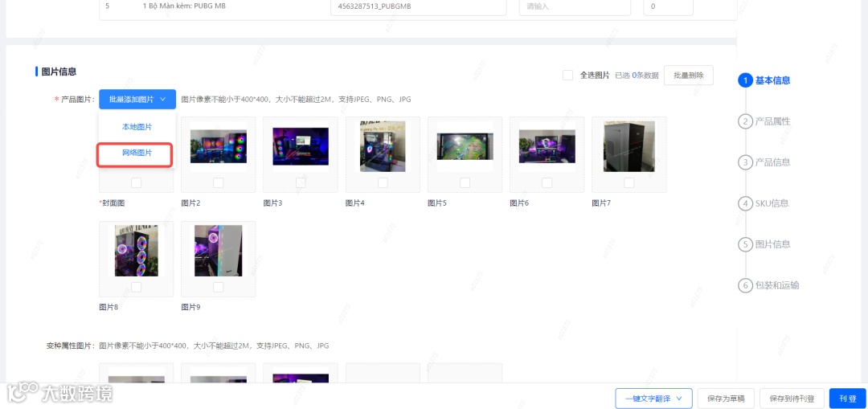This screenshot has width=868, height=409.
Task: Click the 请输入 input in row 5
Action: pyautogui.click(x=575, y=7)
